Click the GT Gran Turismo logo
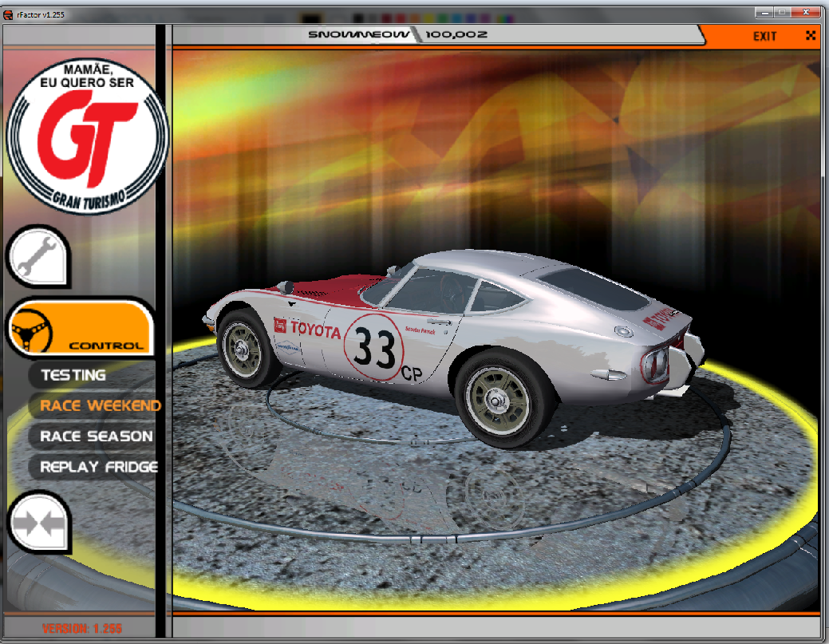This screenshot has width=829, height=644. click(87, 136)
